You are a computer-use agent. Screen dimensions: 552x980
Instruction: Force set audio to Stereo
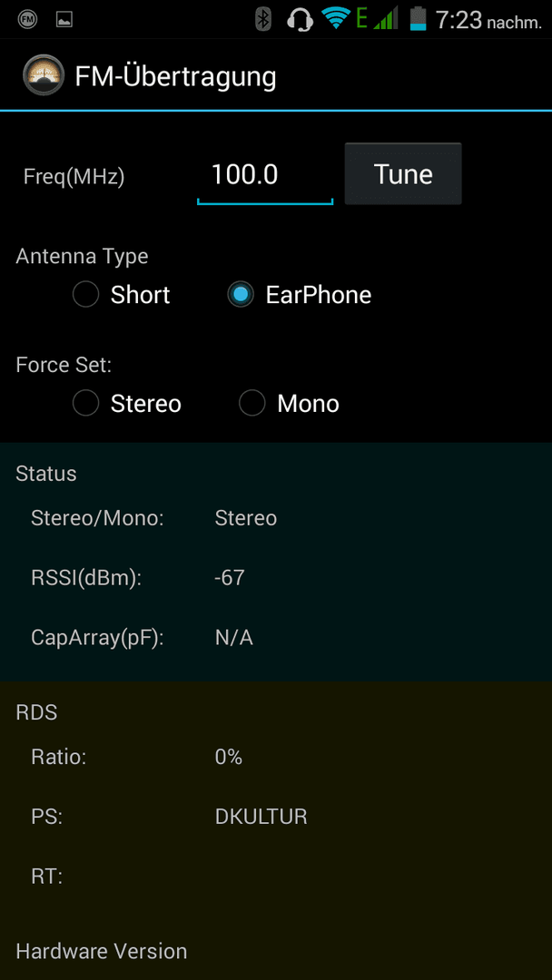(127, 403)
